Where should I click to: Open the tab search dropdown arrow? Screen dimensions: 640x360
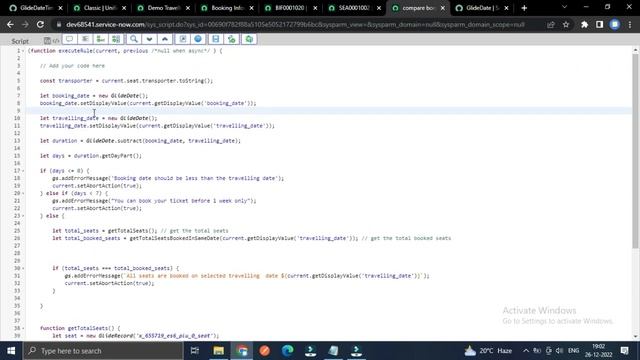coord(564,7)
